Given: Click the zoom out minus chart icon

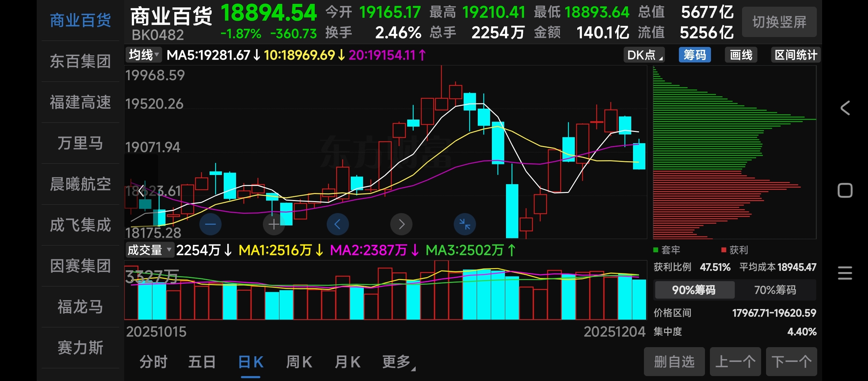Looking at the screenshot, I should click(x=210, y=224).
